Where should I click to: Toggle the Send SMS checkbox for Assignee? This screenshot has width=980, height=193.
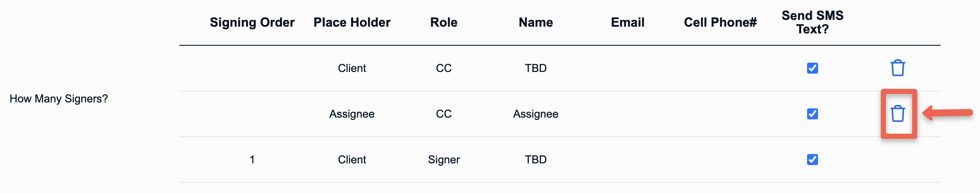812,114
